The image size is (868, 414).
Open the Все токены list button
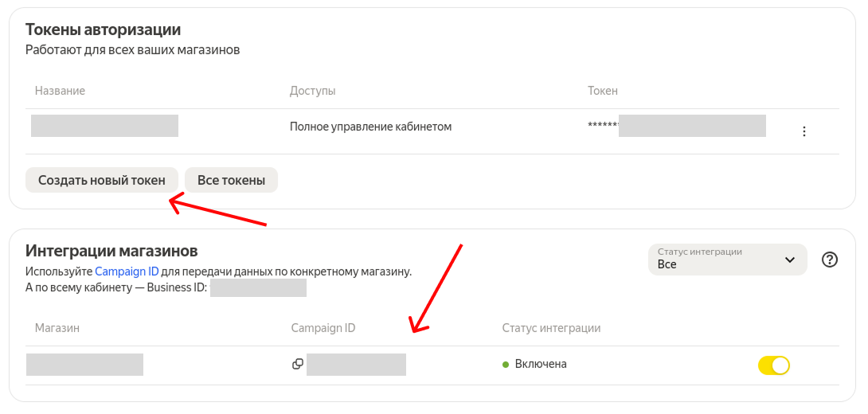tap(231, 180)
